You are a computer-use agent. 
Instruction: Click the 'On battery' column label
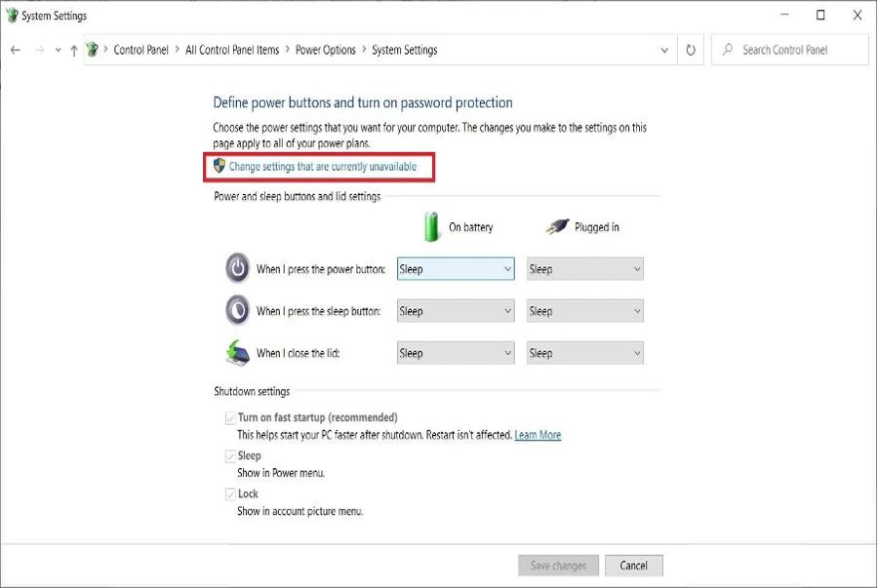point(470,227)
